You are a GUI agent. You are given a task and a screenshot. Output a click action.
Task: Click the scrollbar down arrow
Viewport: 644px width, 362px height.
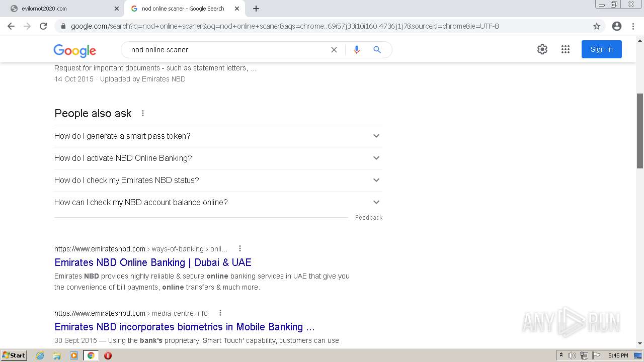click(x=640, y=343)
